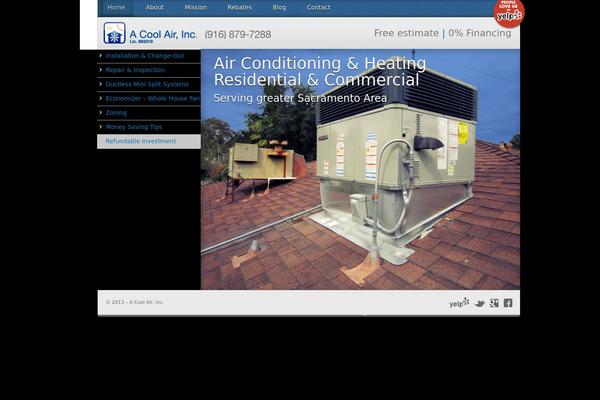Expand arrow beside Installation & Change-Out

pos(101,56)
